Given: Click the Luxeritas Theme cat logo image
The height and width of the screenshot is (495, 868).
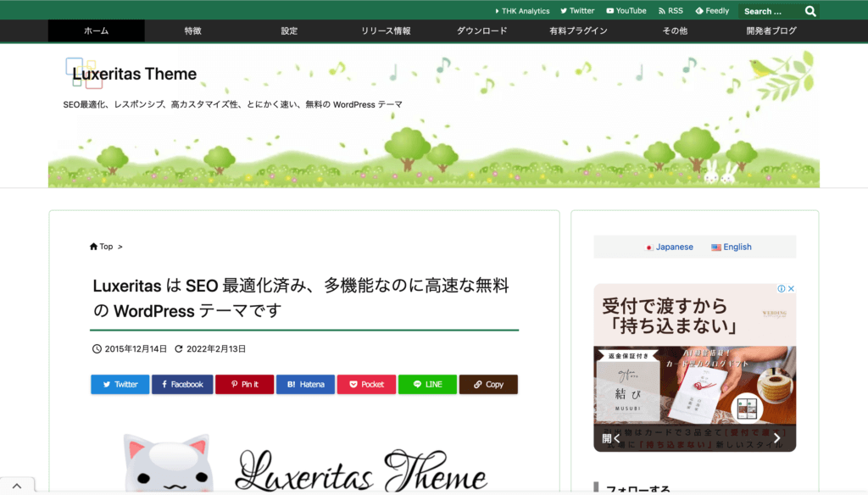Looking at the screenshot, I should 304,462.
